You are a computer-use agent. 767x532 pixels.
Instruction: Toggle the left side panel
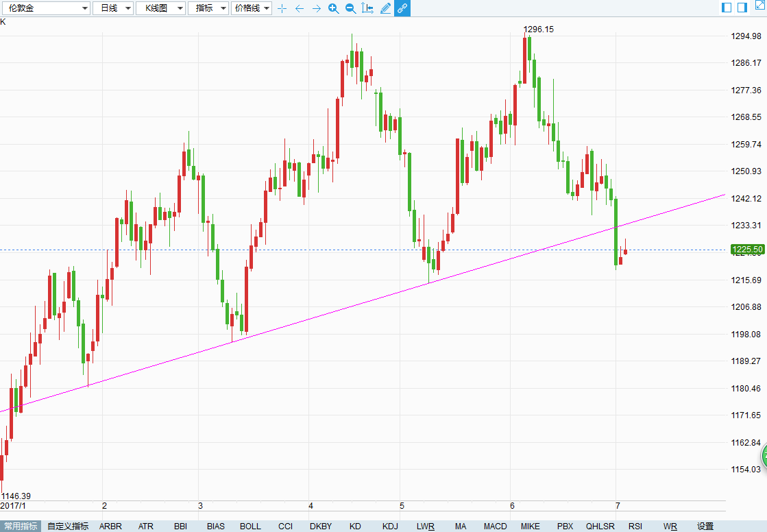coord(727,8)
